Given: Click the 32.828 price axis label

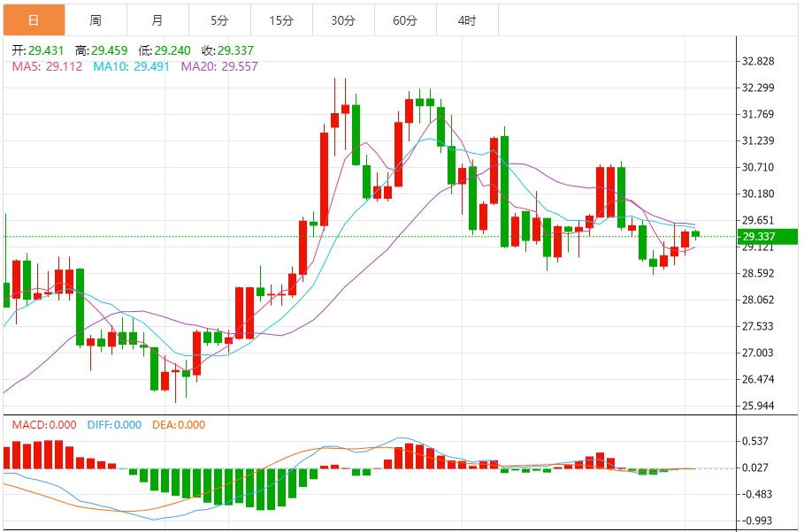Looking at the screenshot, I should [758, 62].
